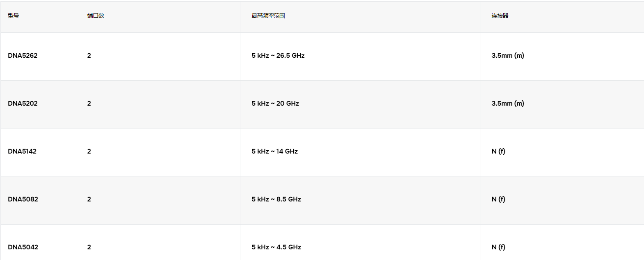Click the 连接器 column header

point(500,16)
